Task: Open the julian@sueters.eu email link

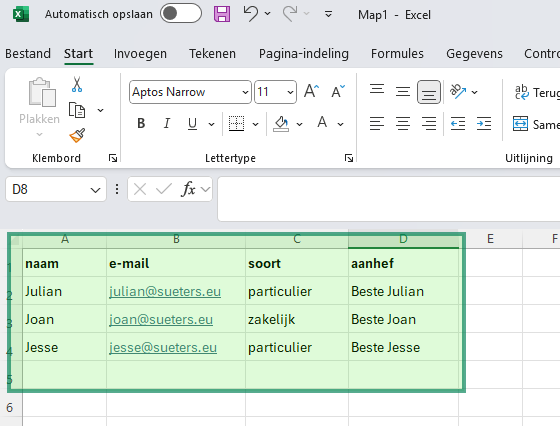Action: [x=165, y=291]
